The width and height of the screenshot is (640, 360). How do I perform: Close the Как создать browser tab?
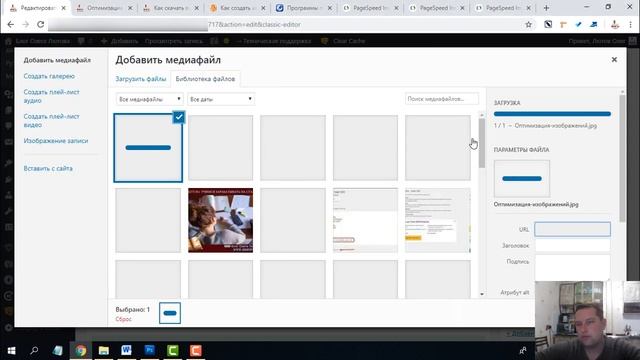tap(263, 8)
